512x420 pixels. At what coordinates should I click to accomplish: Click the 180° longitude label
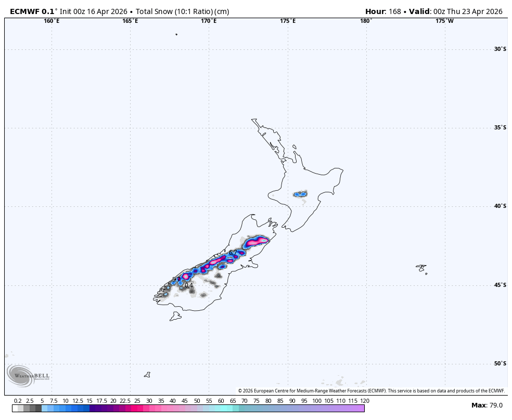366,22
